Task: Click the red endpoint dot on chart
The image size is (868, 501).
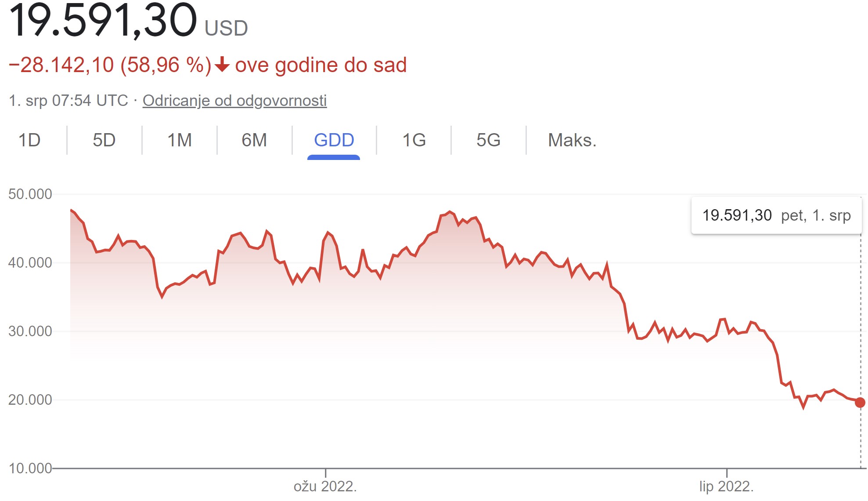Action: tap(860, 402)
